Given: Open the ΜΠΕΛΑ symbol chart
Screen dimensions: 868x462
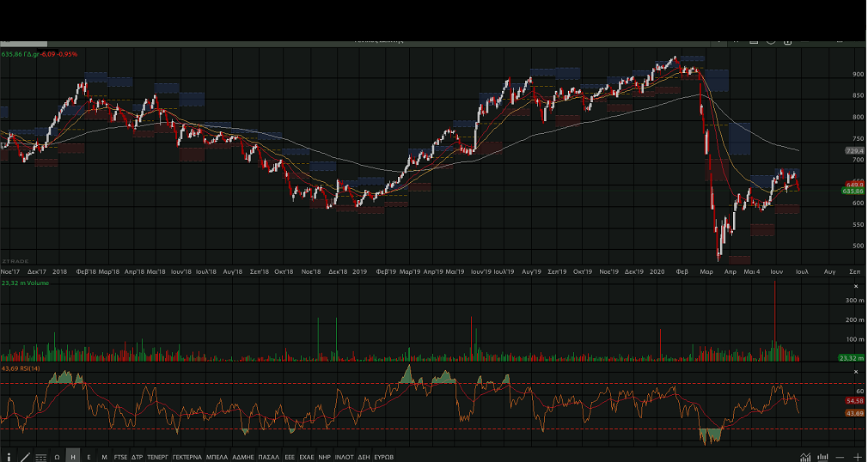Looking at the screenshot, I should (x=217, y=457).
